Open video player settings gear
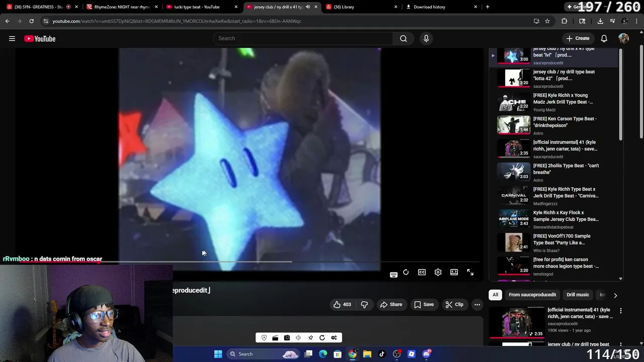Image resolution: width=644 pixels, height=362 pixels. tap(438, 272)
